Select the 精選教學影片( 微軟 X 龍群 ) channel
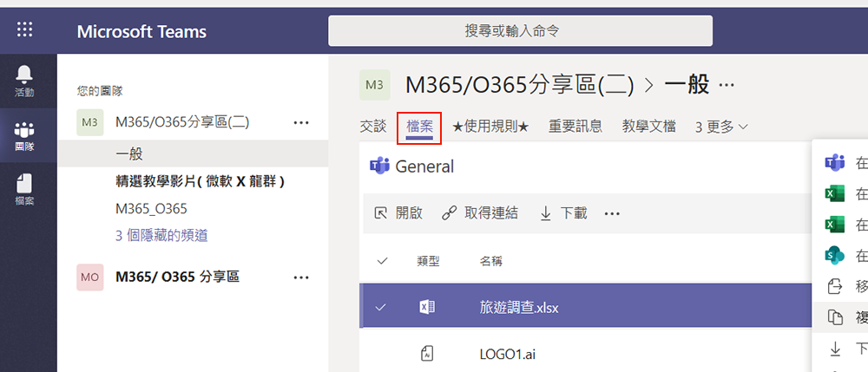The height and width of the screenshot is (372, 868). point(200,181)
